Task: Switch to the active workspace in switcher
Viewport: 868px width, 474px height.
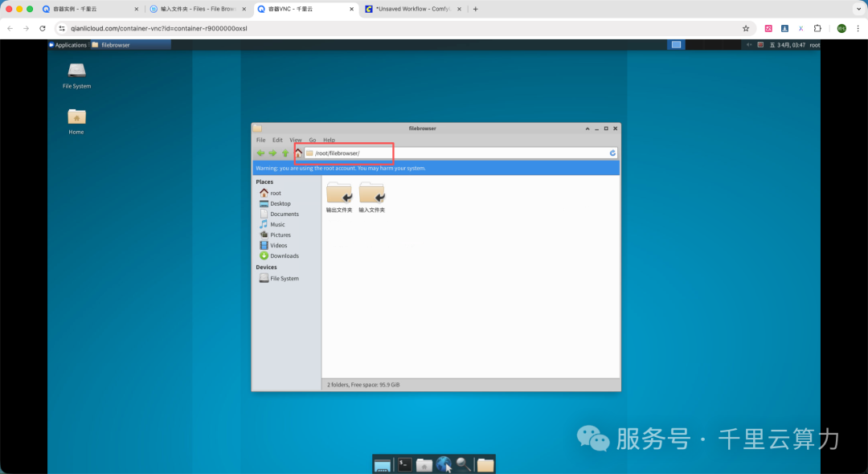Action: point(677,45)
